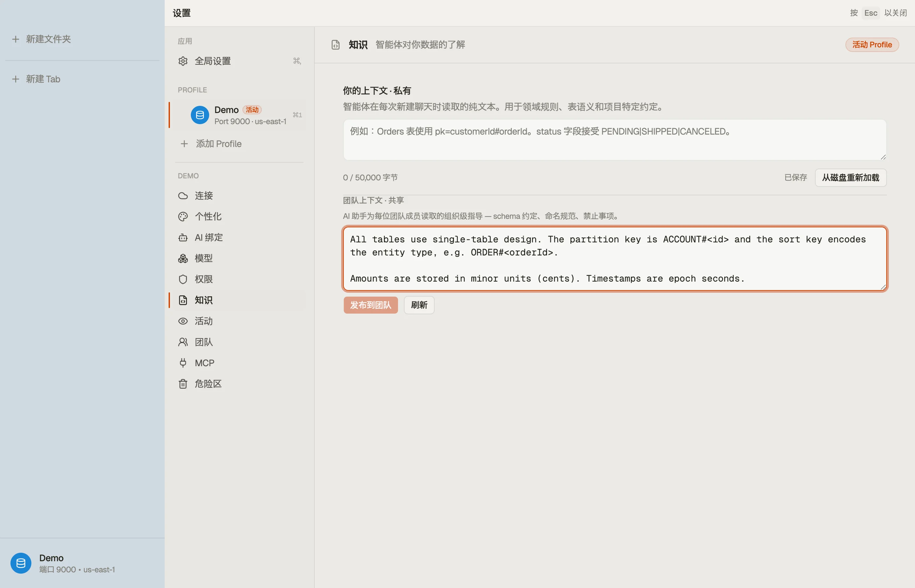Click the team text area resize handle

883,287
